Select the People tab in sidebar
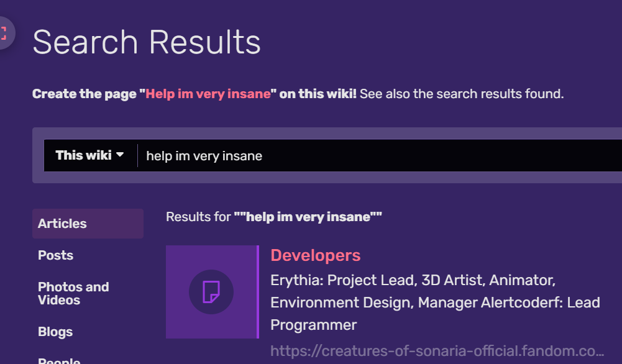 pos(59,360)
